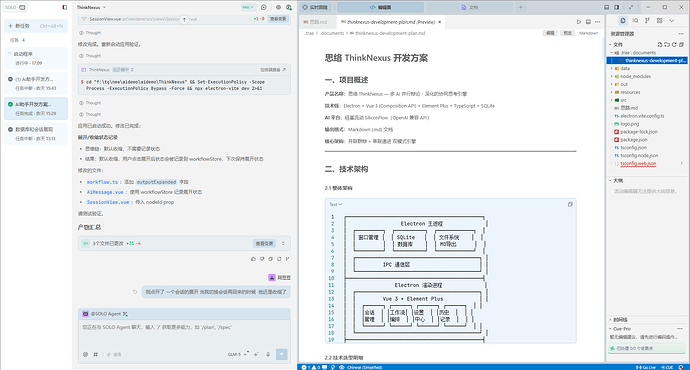Open the GLM-5 model dropdown
Screen dimensions: 690x370
click(x=238, y=354)
